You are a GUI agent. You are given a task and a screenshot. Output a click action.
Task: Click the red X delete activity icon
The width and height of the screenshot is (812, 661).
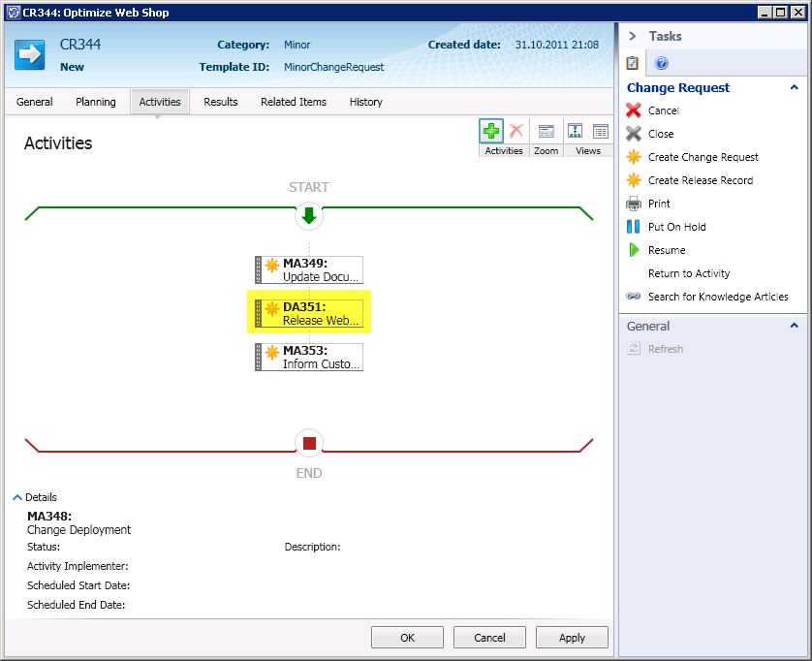[516, 131]
